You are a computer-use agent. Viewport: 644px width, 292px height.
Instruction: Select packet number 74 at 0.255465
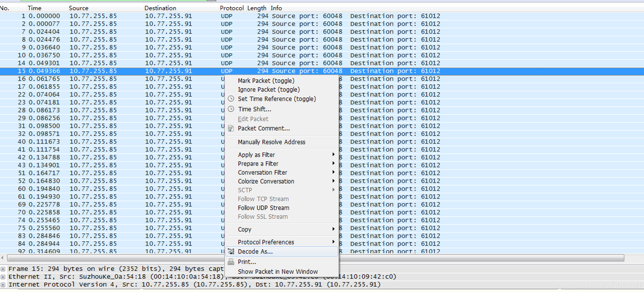[111, 220]
